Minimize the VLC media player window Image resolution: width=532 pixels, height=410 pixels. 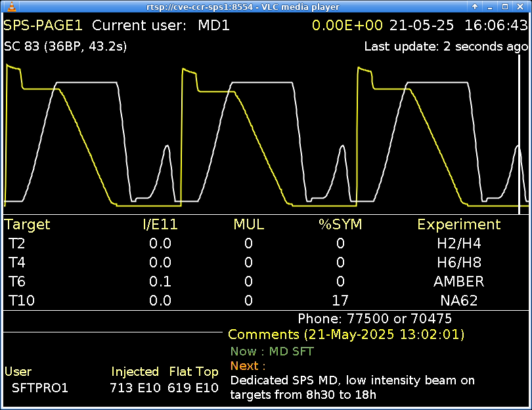point(490,7)
